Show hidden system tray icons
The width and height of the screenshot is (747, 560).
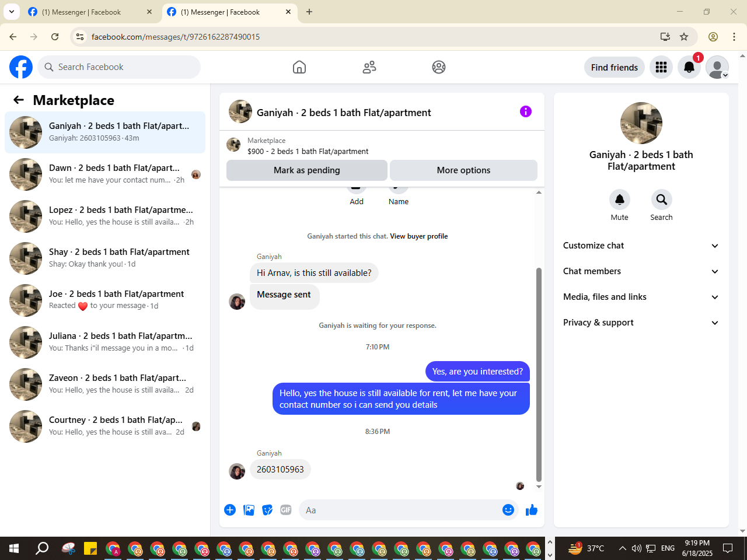[x=622, y=548]
